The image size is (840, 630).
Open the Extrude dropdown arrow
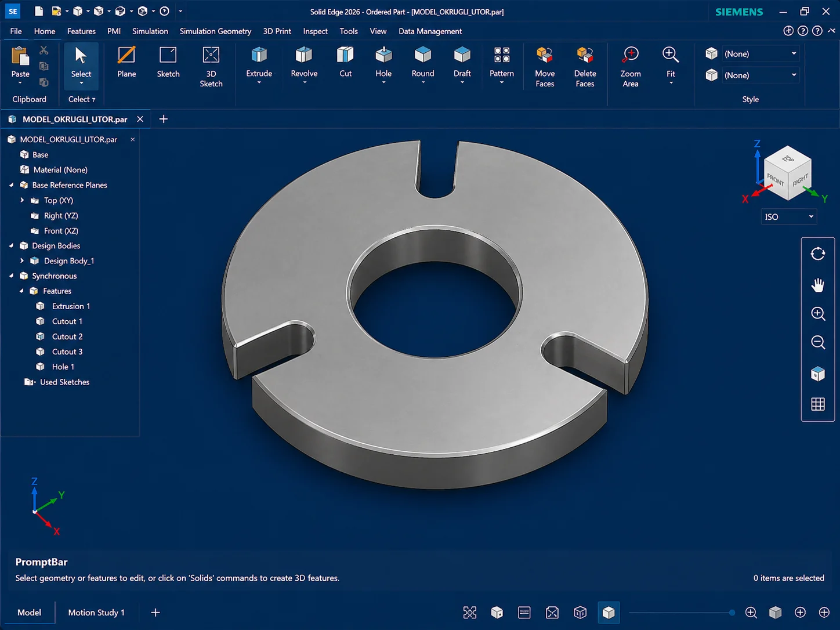pyautogui.click(x=259, y=82)
